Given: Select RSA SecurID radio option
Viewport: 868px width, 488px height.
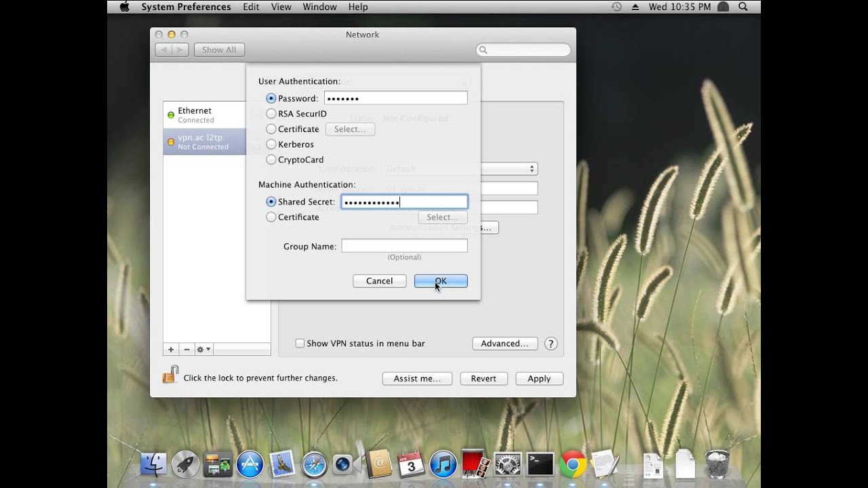Looking at the screenshot, I should 271,114.
